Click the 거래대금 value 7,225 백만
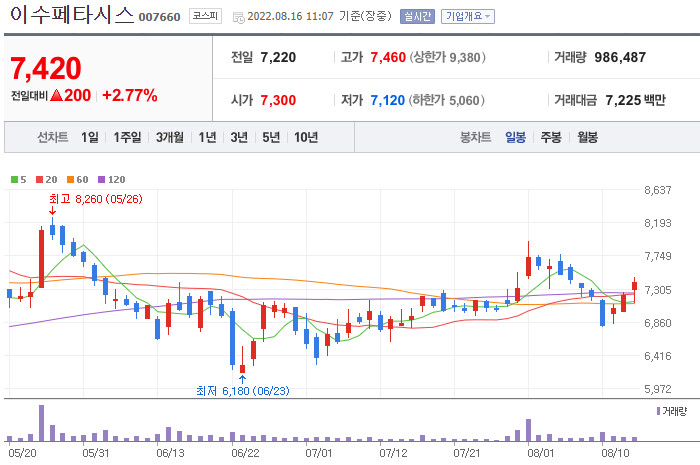Screen dimensions: 700x465 pyautogui.click(x=635, y=100)
